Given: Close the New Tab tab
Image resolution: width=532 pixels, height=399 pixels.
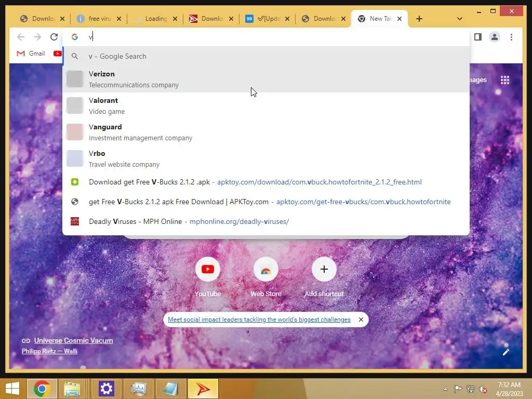Looking at the screenshot, I should click(400, 19).
